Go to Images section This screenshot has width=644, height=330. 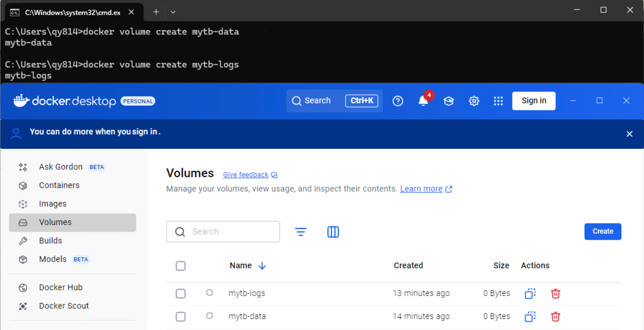(x=72, y=204)
